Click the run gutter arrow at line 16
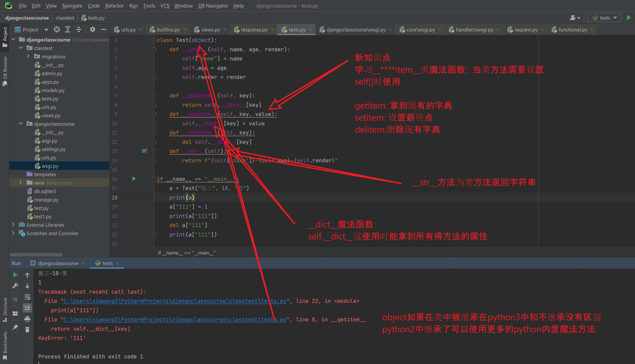This screenshot has height=364, width=635. tap(134, 179)
